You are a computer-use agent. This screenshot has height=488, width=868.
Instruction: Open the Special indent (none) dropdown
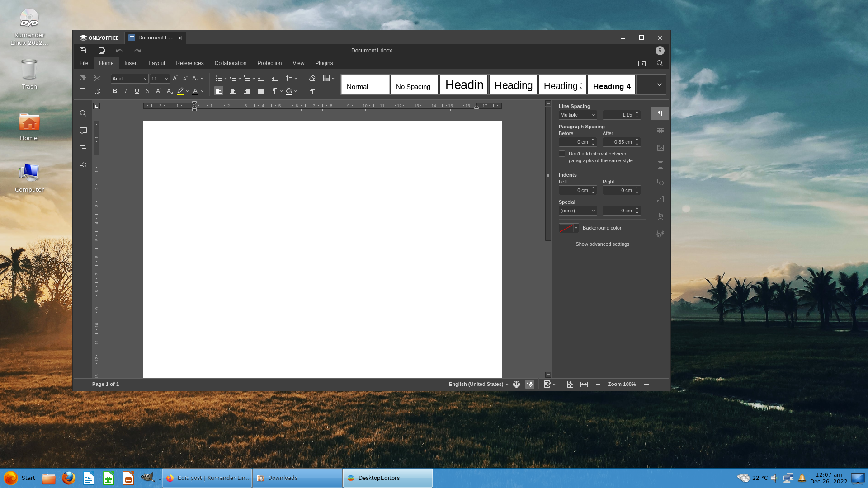click(x=578, y=211)
